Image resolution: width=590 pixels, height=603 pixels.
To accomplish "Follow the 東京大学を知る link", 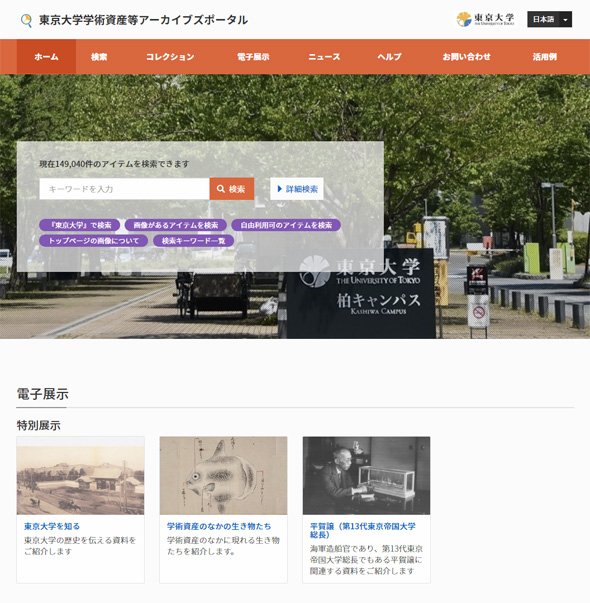I will [52, 526].
